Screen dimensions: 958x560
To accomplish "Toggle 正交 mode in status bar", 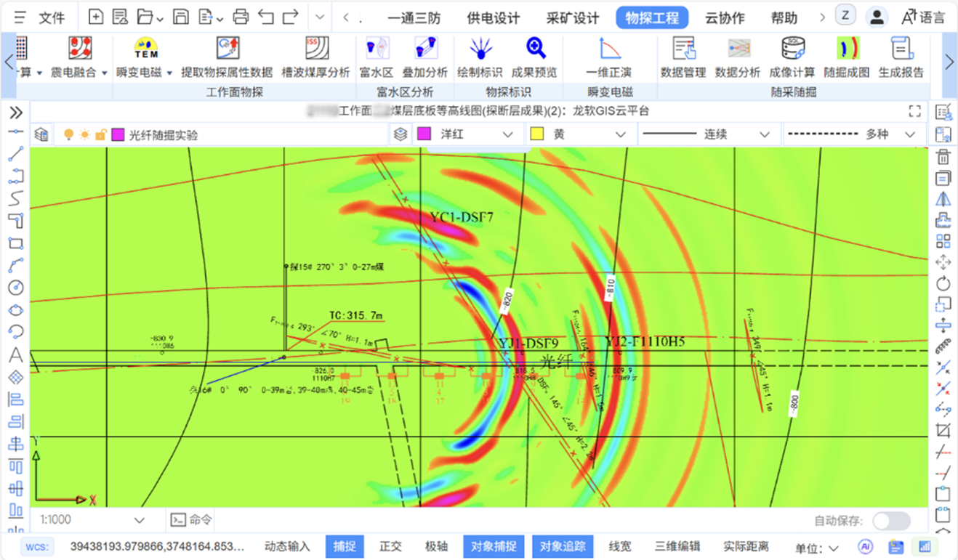I will coord(390,546).
